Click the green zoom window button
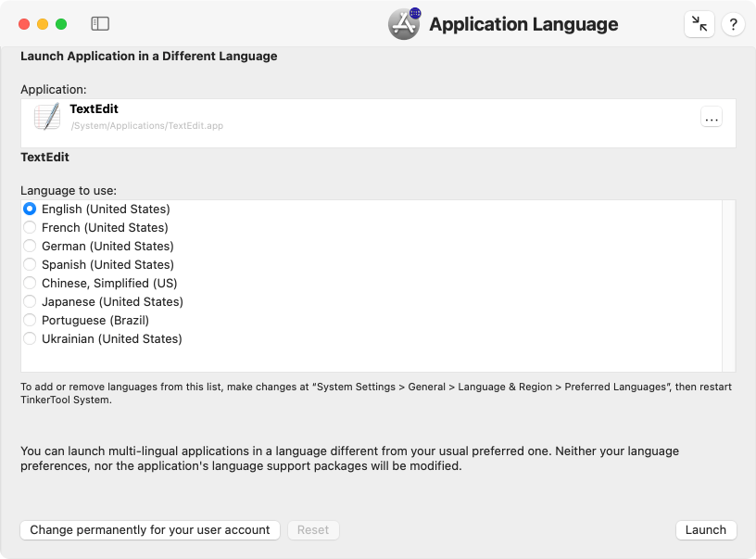The image size is (756, 559). click(x=61, y=24)
